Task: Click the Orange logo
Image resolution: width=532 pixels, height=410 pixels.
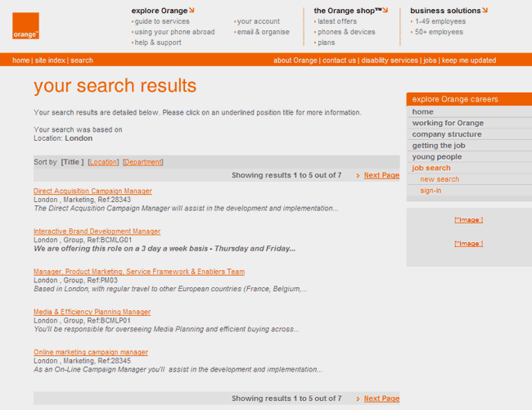Action: coord(26,25)
